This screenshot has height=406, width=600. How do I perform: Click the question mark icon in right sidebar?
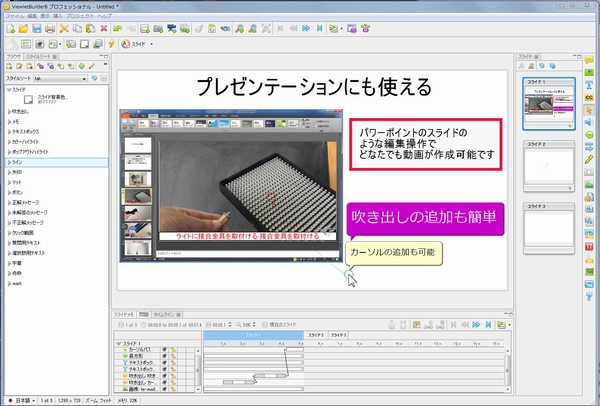[589, 296]
